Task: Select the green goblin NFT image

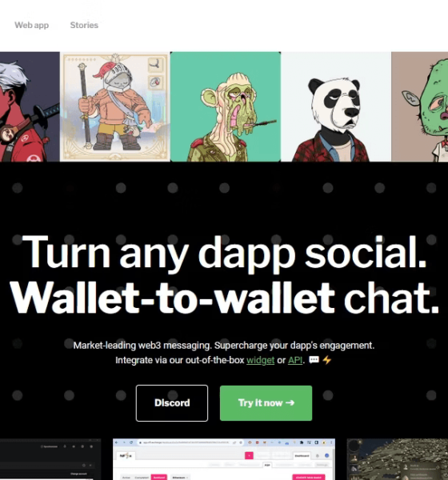Action: click(419, 106)
